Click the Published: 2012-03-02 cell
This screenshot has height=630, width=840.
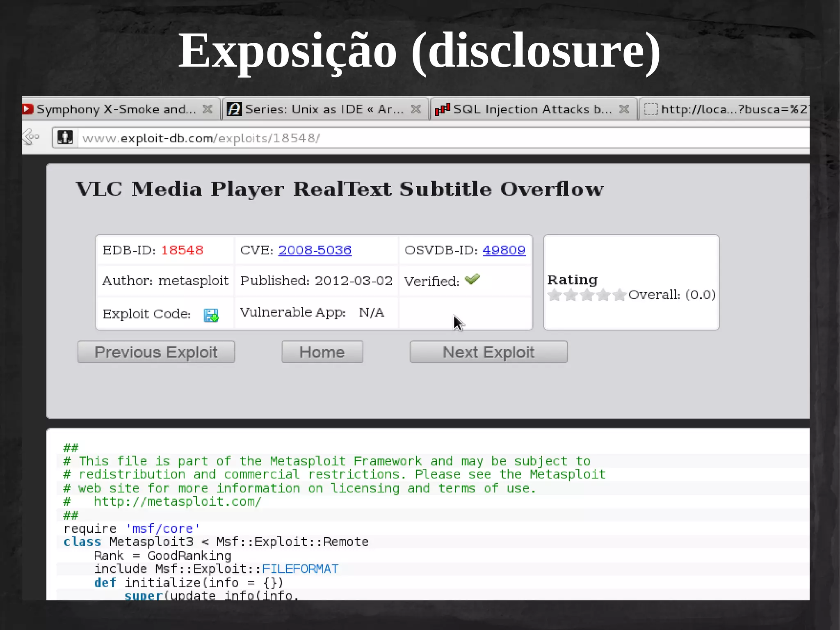(316, 281)
